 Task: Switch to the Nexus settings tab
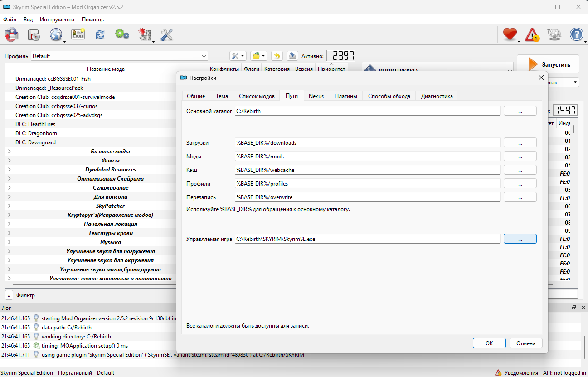coord(316,96)
